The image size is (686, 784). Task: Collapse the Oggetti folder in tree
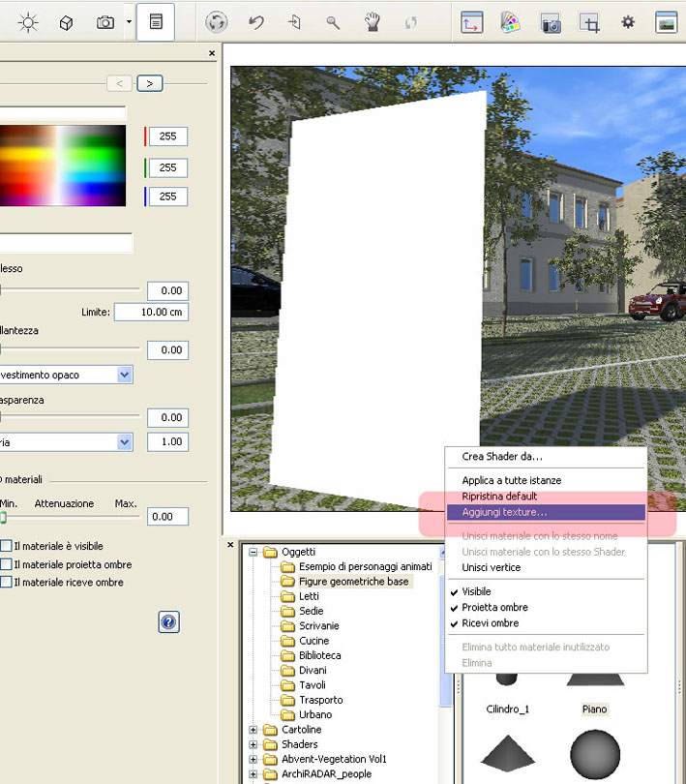pos(254,552)
